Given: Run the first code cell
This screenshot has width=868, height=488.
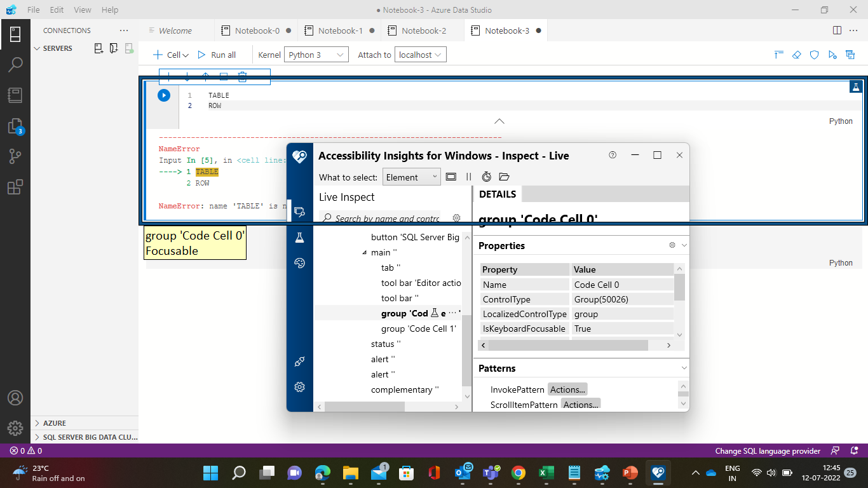Looking at the screenshot, I should pos(163,95).
